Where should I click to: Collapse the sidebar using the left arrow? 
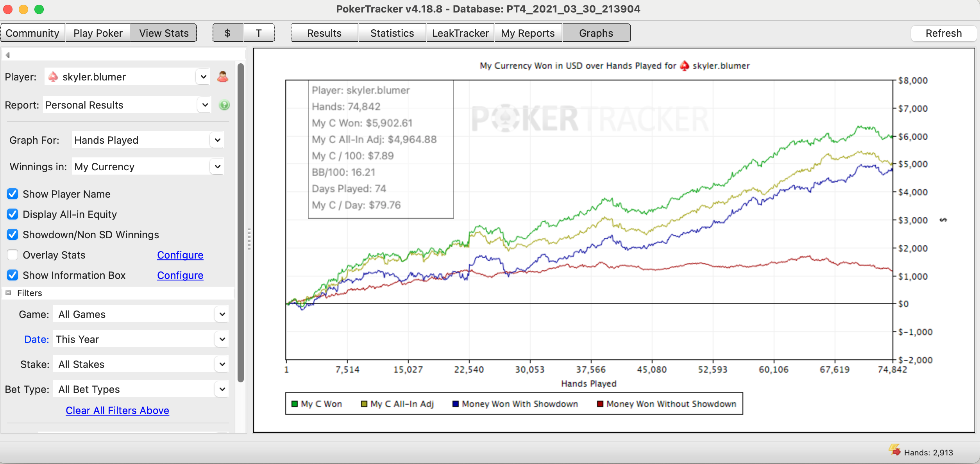click(x=7, y=55)
